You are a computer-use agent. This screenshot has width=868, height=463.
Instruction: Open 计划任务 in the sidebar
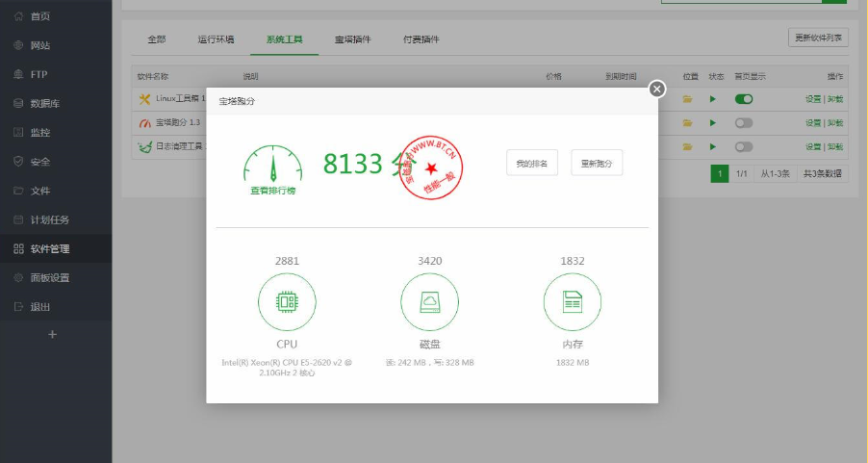click(50, 219)
